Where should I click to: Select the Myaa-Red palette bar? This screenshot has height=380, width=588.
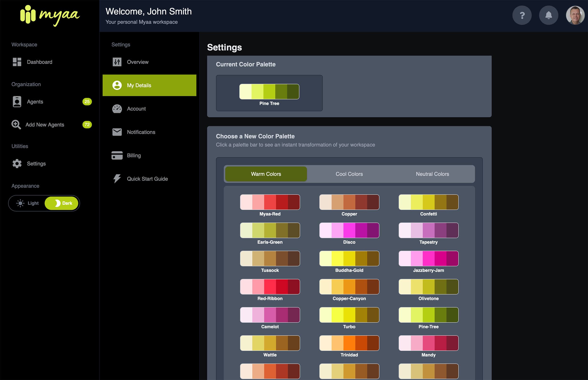(x=270, y=202)
